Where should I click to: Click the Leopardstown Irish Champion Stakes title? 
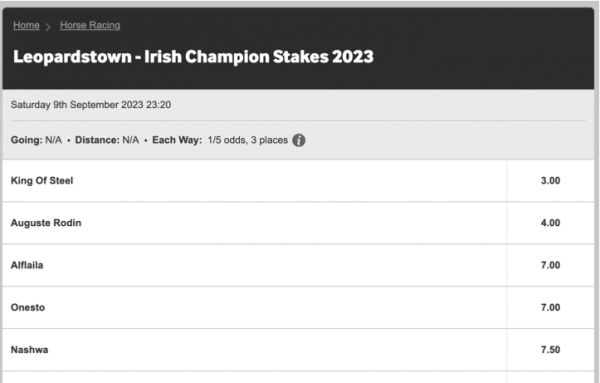tap(193, 57)
